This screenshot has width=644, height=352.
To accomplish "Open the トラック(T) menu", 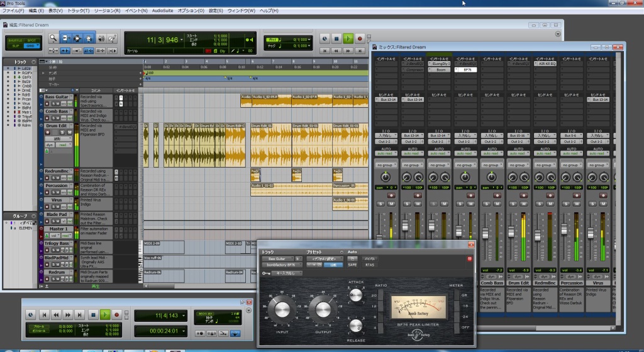I will [x=78, y=11].
